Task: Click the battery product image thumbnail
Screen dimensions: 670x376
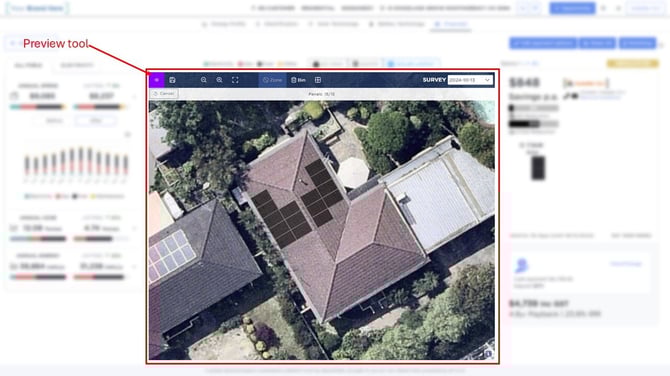Action: click(538, 168)
